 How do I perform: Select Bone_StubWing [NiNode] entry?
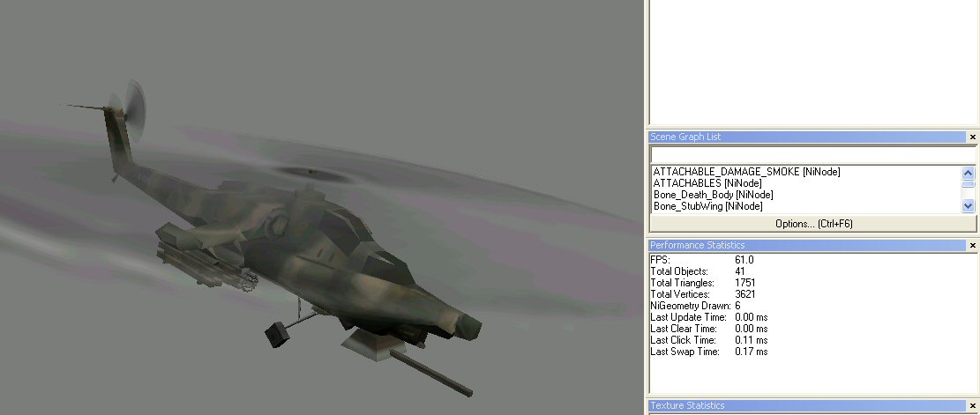707,206
